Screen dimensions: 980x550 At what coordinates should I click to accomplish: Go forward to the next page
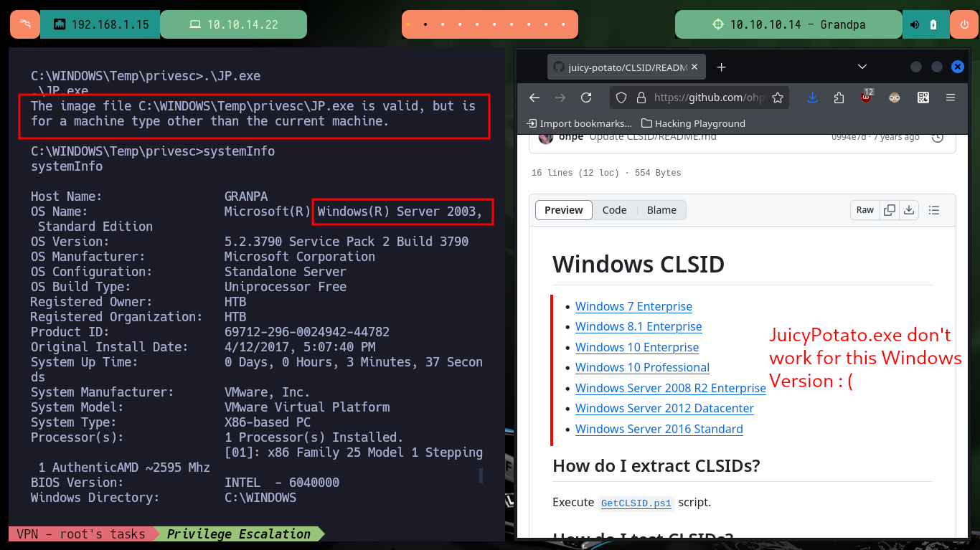pyautogui.click(x=560, y=98)
